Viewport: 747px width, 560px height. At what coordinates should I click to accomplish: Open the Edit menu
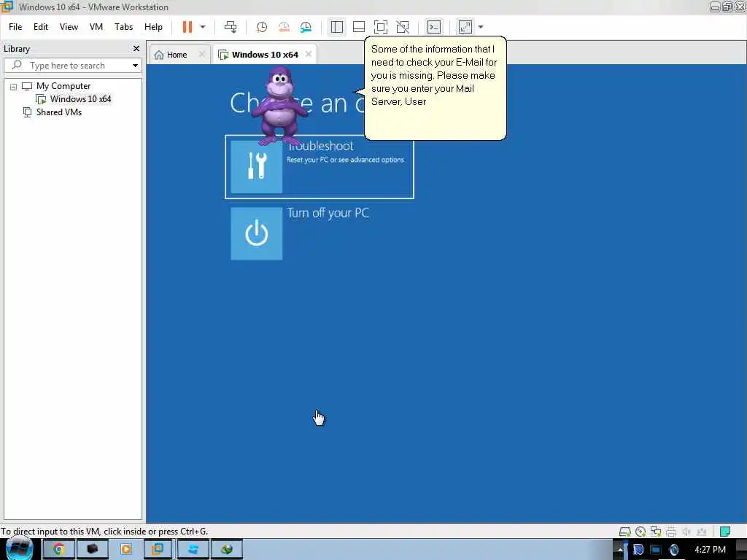pos(41,27)
